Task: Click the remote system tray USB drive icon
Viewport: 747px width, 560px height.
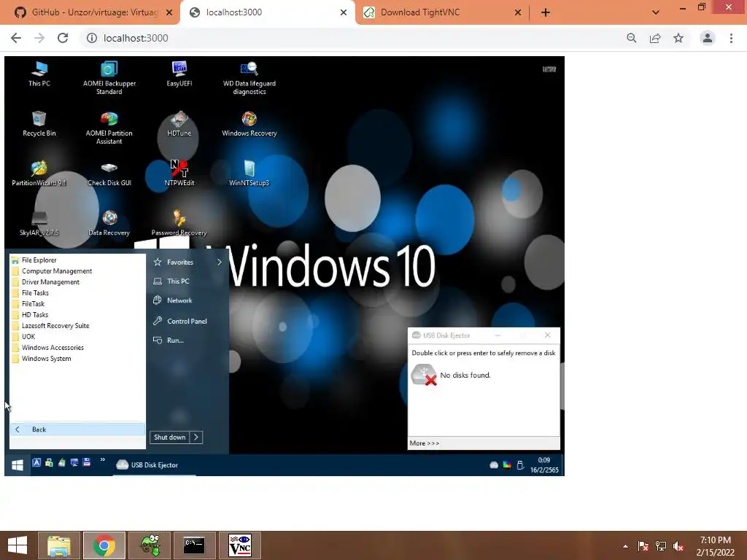Action: coord(520,464)
